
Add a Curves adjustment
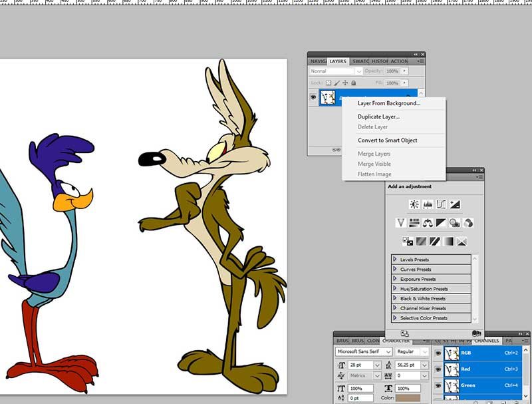click(x=441, y=204)
